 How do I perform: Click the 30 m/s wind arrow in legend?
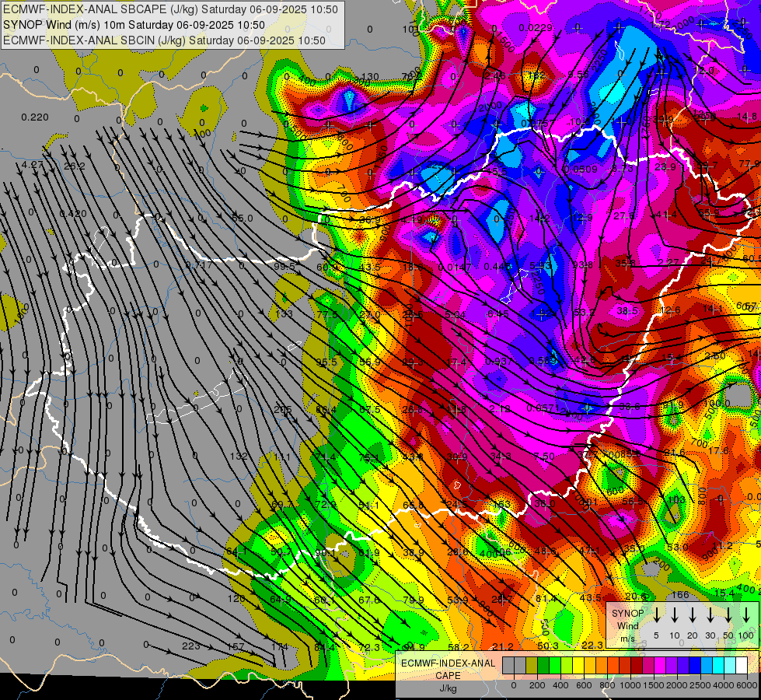tap(710, 614)
